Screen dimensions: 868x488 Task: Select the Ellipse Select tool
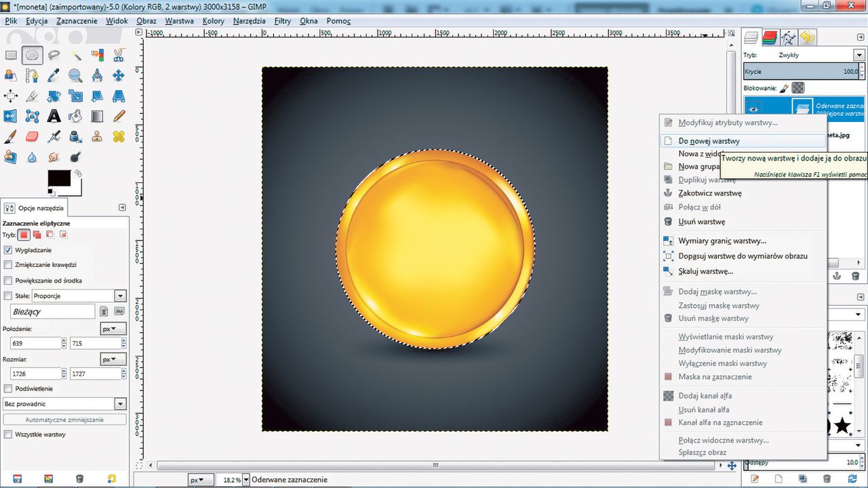[x=32, y=56]
